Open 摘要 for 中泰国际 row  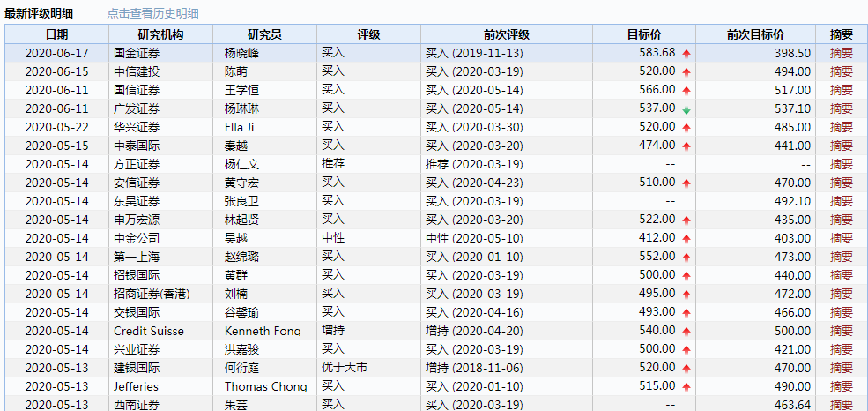click(842, 146)
